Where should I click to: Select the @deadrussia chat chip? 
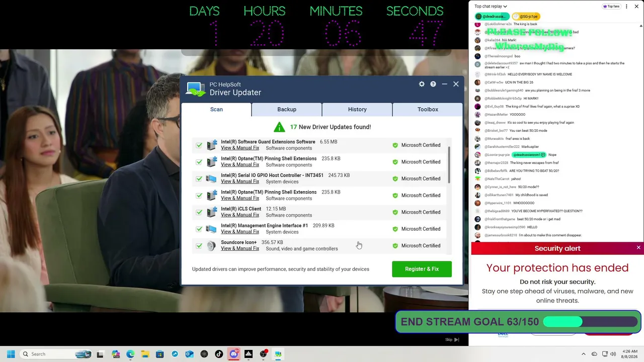tap(492, 17)
